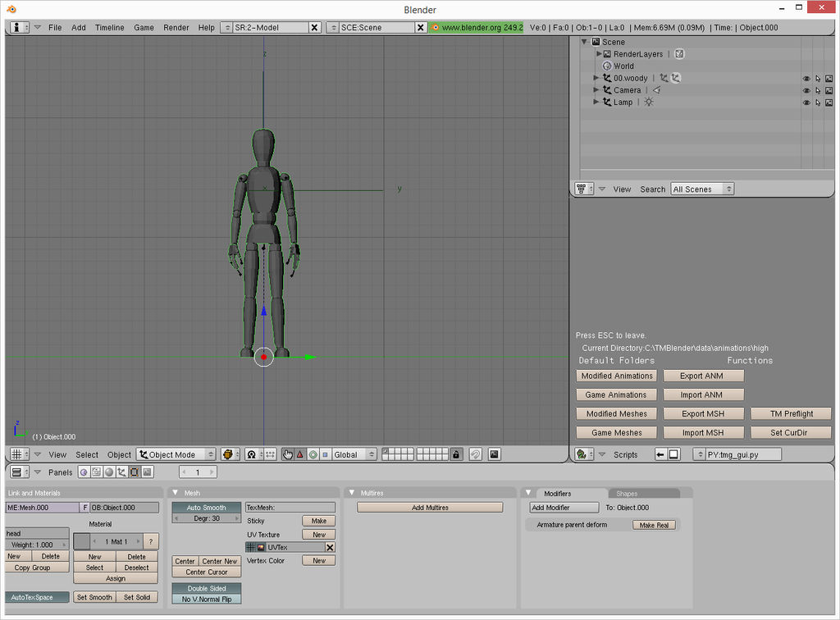Screen dimensions: 840x620
Task: Open the Render menu
Action: coord(176,27)
